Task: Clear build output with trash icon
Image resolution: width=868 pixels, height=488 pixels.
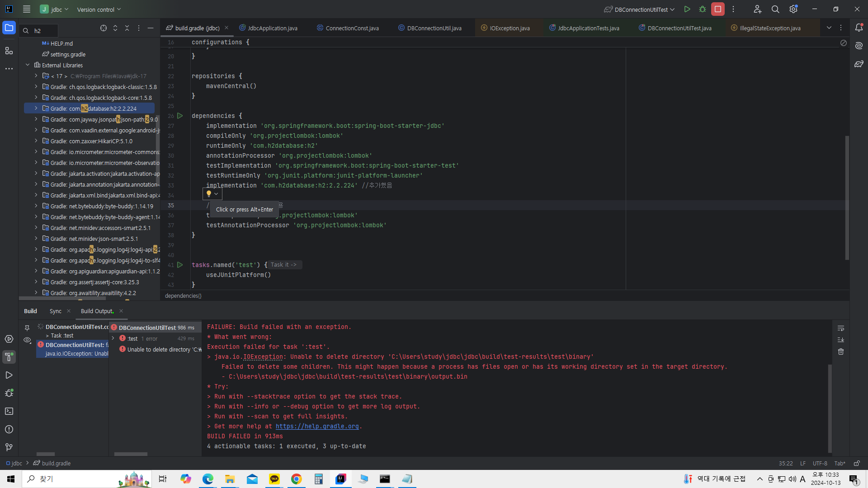Action: (x=841, y=352)
